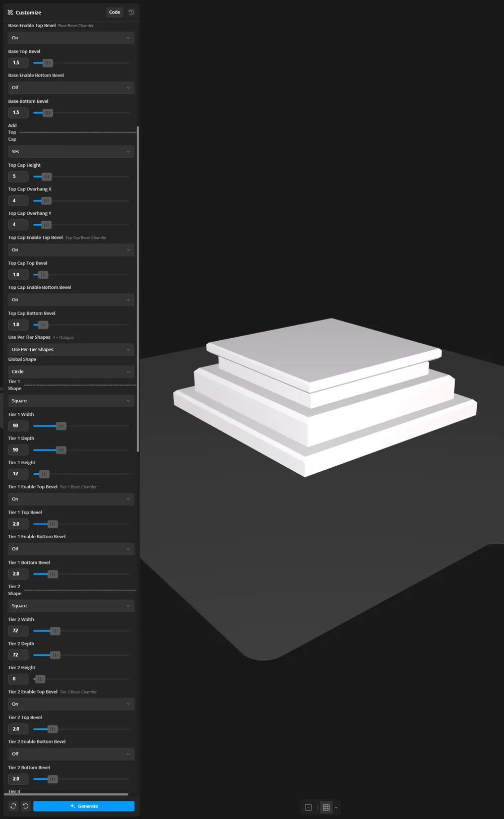This screenshot has height=819, width=504.
Task: Click the Tier 2 Depth value field
Action: [x=18, y=655]
